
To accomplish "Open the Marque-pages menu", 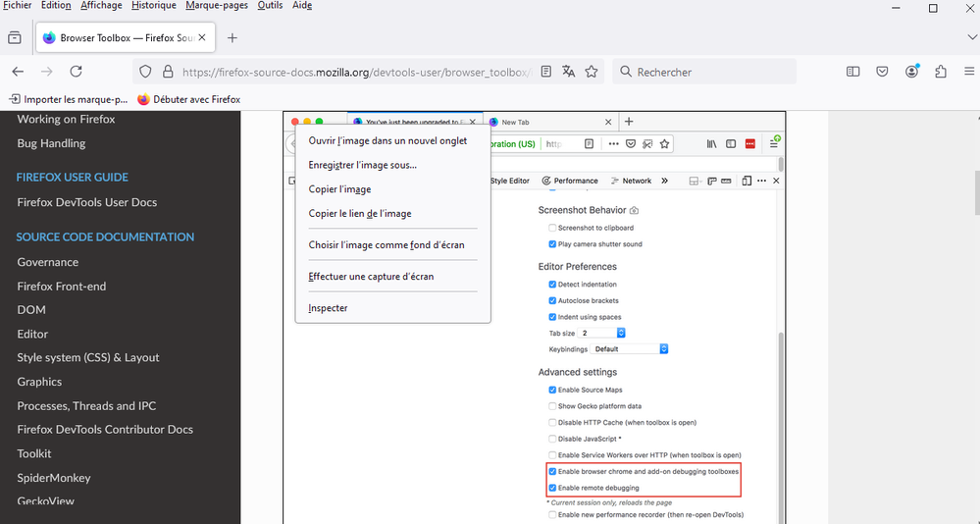I will pos(217,6).
